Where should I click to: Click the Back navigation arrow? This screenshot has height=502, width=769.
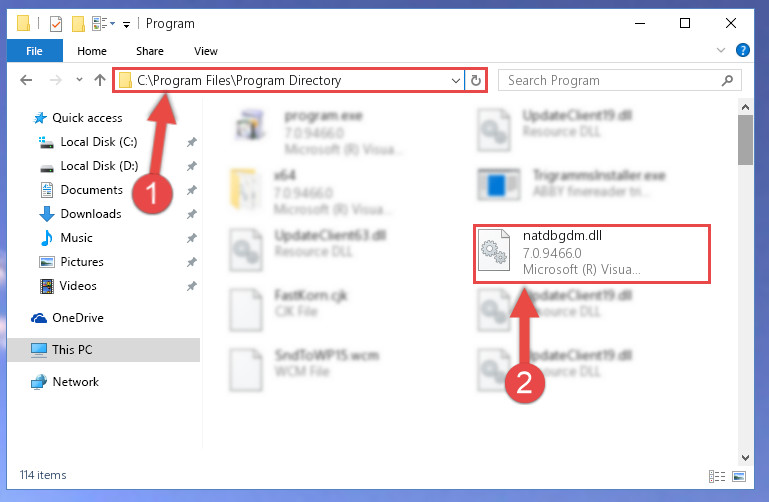[26, 80]
